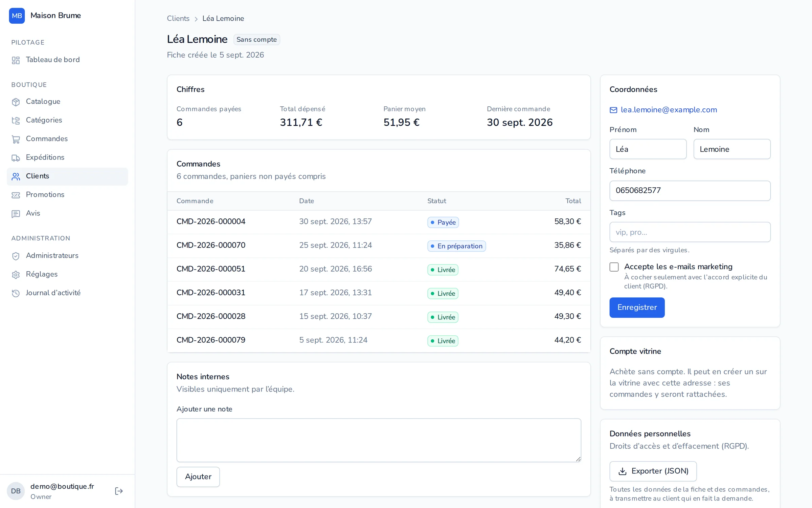Screen dimensions: 812x508
Task: Click the MB Maison Brume logo
Action: [x=17, y=16]
